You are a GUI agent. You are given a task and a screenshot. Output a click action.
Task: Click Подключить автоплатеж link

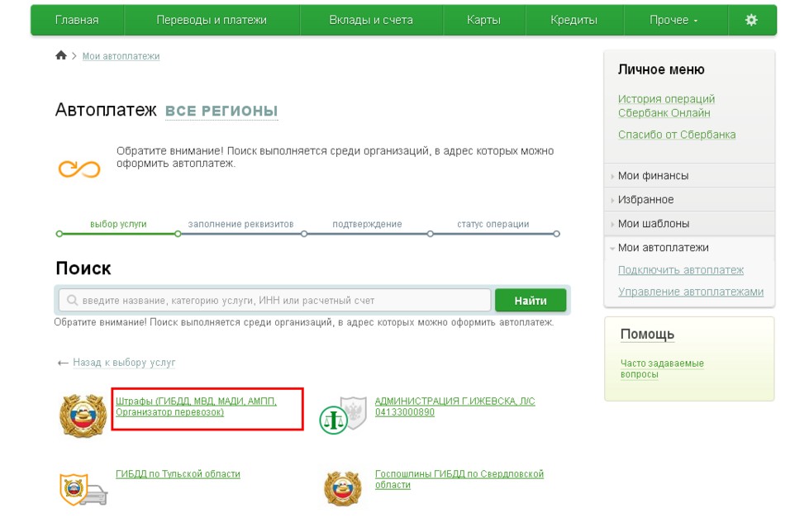[681, 270]
